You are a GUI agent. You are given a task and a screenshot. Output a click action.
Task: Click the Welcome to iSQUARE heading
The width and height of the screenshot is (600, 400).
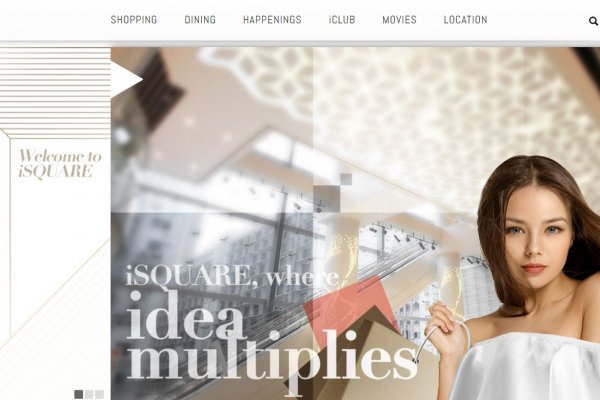60,164
